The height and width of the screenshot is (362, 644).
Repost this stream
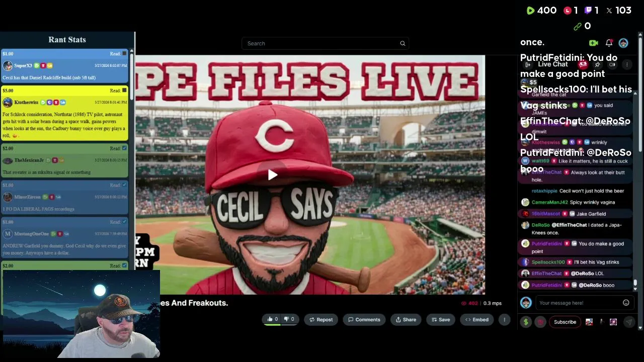[321, 320]
